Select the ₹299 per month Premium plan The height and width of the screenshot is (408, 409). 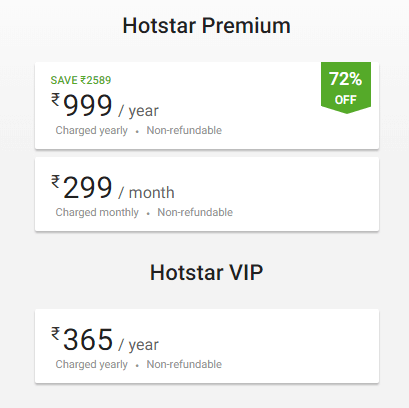point(207,194)
